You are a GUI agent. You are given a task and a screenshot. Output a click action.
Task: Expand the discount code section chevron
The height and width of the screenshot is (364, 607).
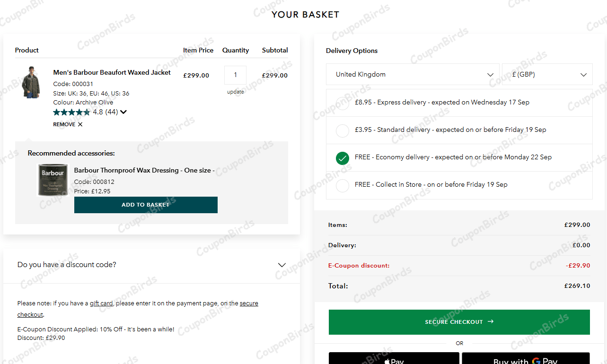(x=282, y=265)
